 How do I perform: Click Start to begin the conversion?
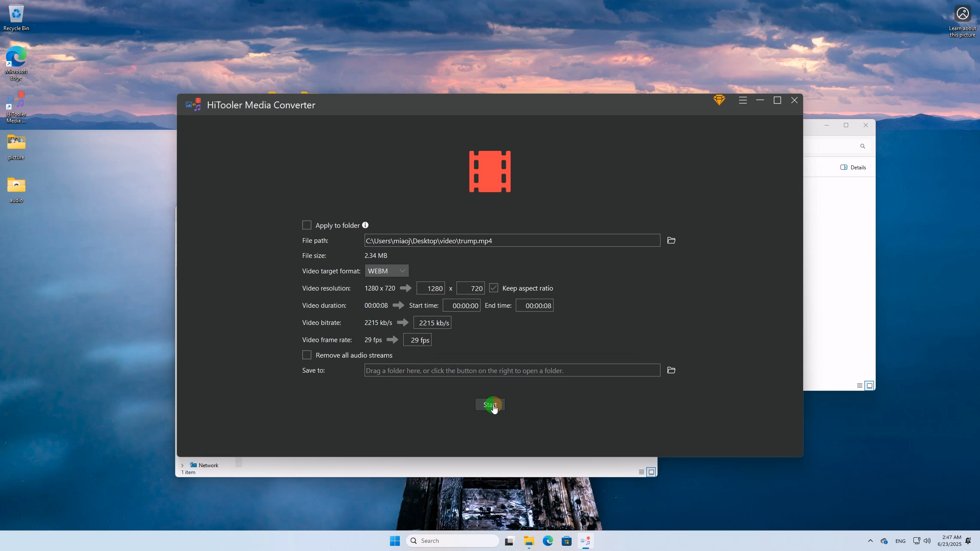490,404
